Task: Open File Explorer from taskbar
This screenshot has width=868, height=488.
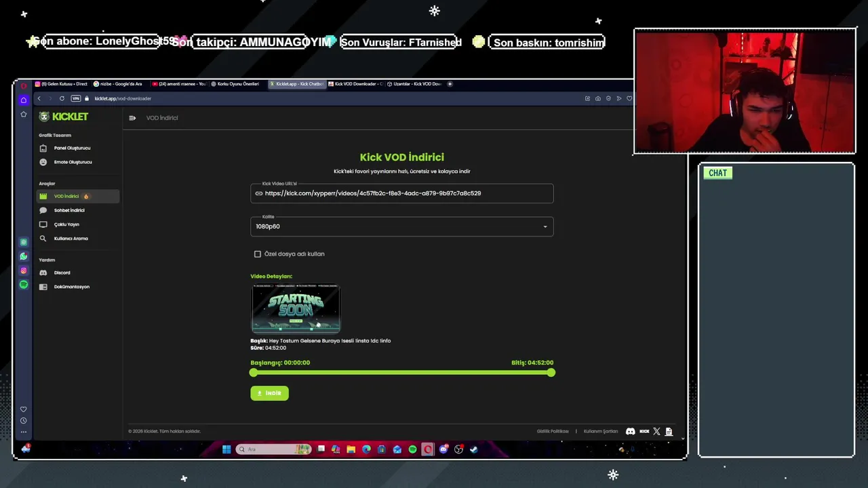Action: [351, 449]
